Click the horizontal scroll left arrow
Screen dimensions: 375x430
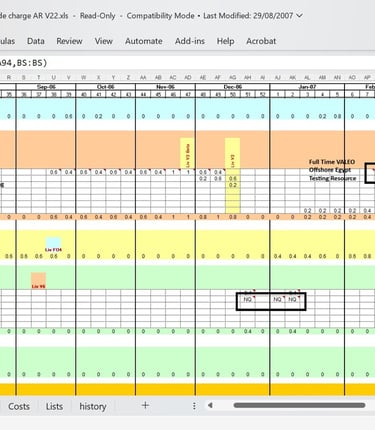210,406
